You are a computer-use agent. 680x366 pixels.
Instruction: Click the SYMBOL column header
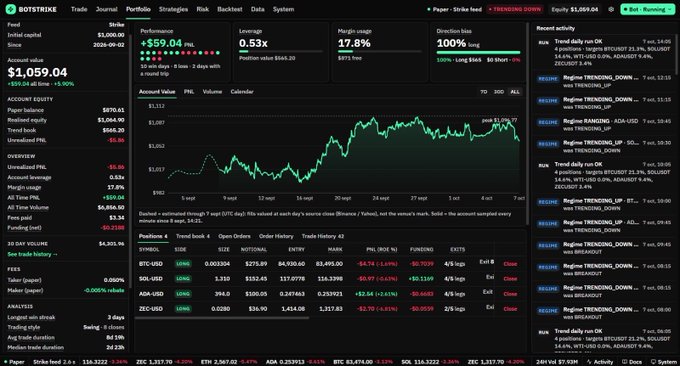click(149, 249)
